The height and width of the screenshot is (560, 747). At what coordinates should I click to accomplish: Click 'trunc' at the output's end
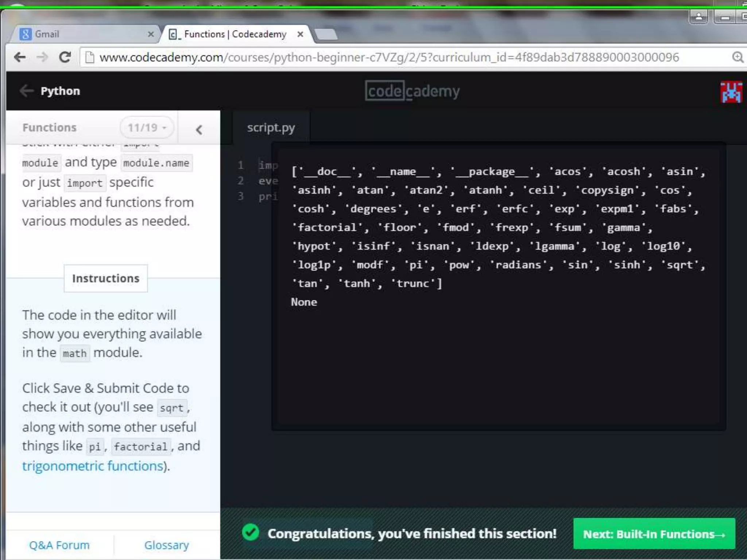click(413, 283)
